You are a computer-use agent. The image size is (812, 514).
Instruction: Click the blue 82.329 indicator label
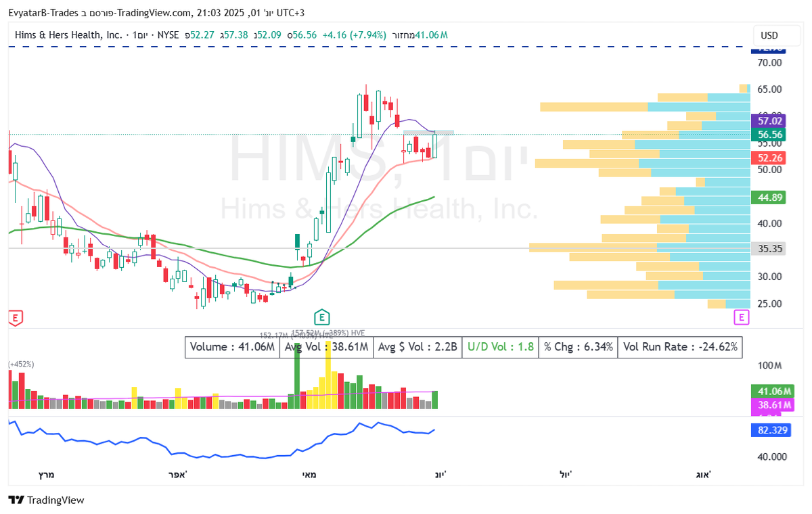click(x=770, y=430)
